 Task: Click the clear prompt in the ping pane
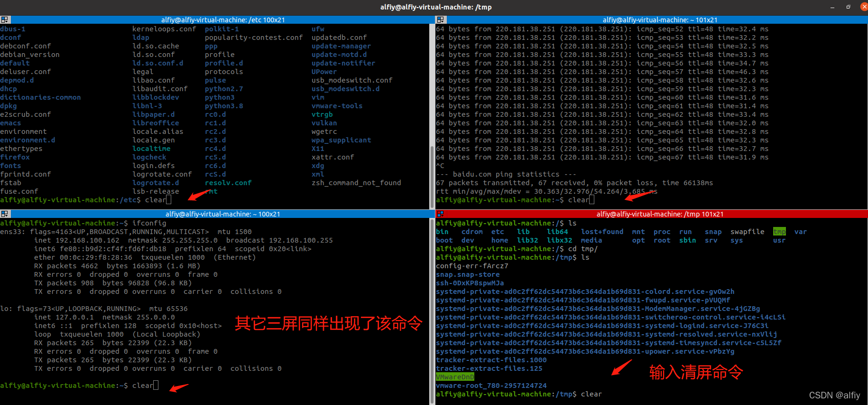point(515,200)
